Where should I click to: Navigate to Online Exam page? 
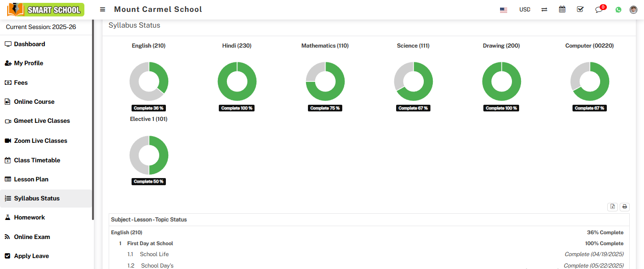tap(32, 237)
